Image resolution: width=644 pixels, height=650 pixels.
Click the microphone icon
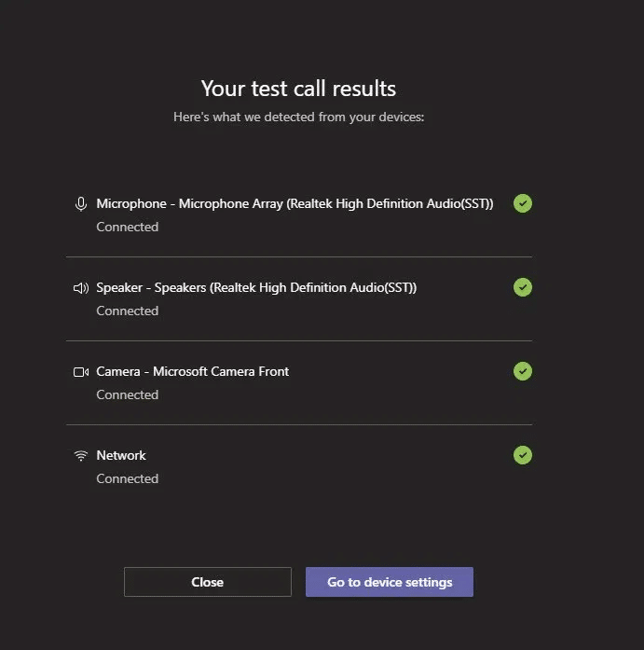[81, 203]
